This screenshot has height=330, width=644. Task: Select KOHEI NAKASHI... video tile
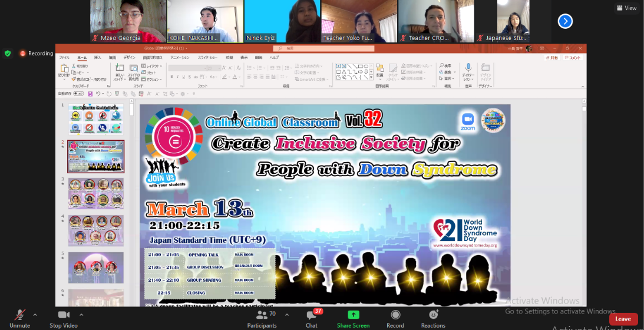click(x=206, y=21)
